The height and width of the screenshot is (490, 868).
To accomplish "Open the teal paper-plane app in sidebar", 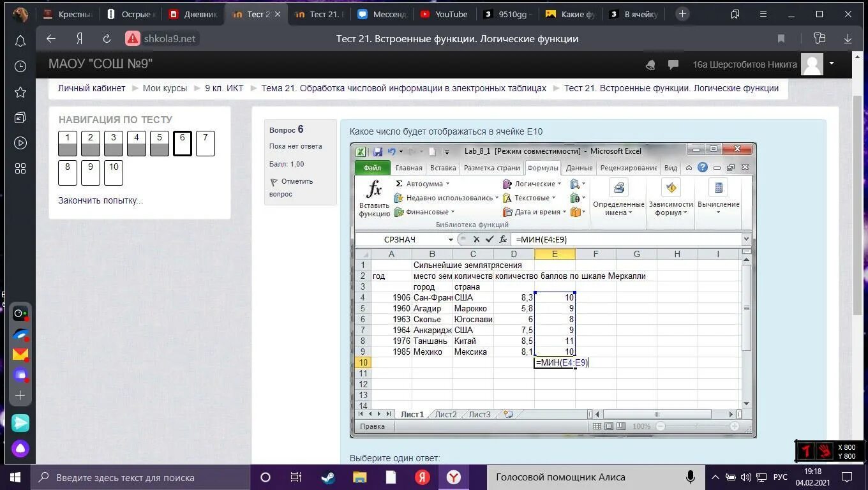I will 20,422.
